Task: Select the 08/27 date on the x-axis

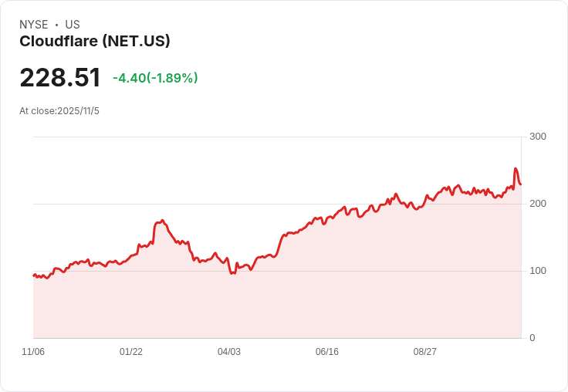Action: click(425, 352)
